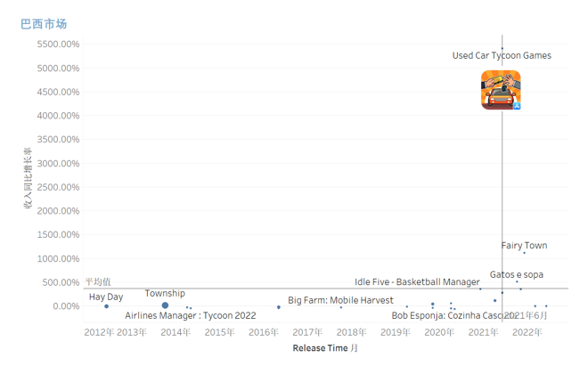Click the Fairy Town data point
588x366 pixels.
pos(524,253)
